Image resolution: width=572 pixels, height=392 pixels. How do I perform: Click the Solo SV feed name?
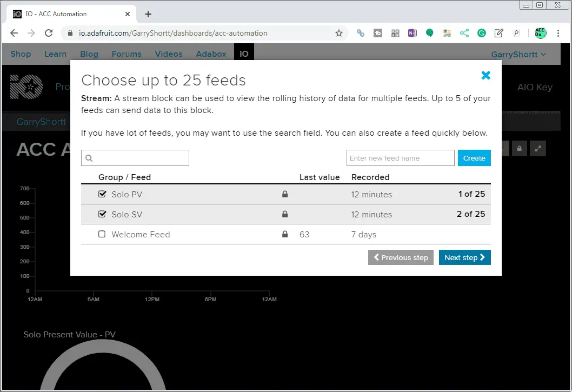point(127,215)
